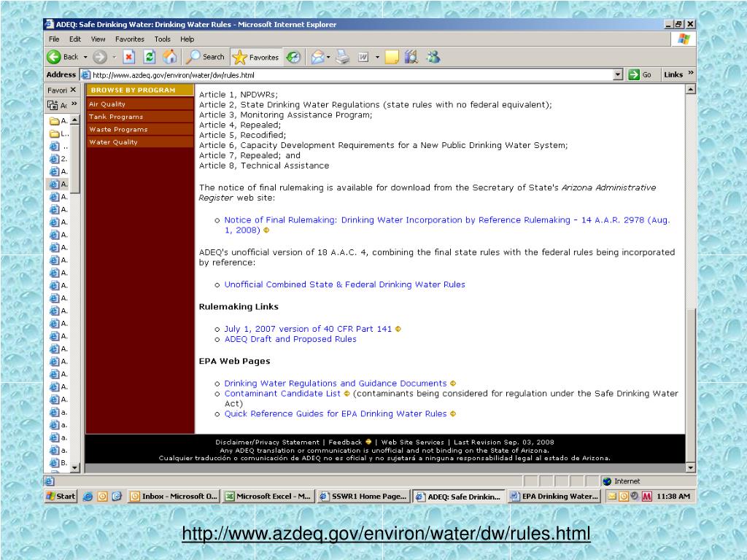This screenshot has height=560, width=747.
Task: Open the Discuss yellow note icon
Action: point(392,57)
